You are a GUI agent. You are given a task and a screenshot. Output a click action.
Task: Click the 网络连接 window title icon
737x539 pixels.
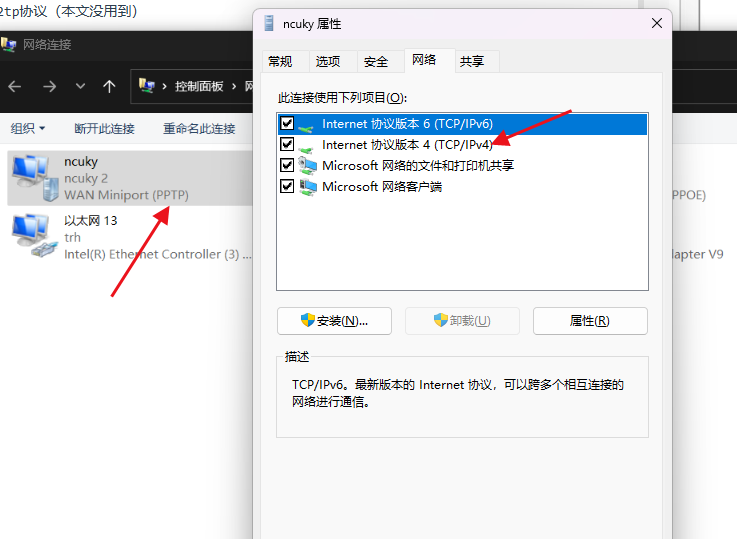(x=8, y=45)
